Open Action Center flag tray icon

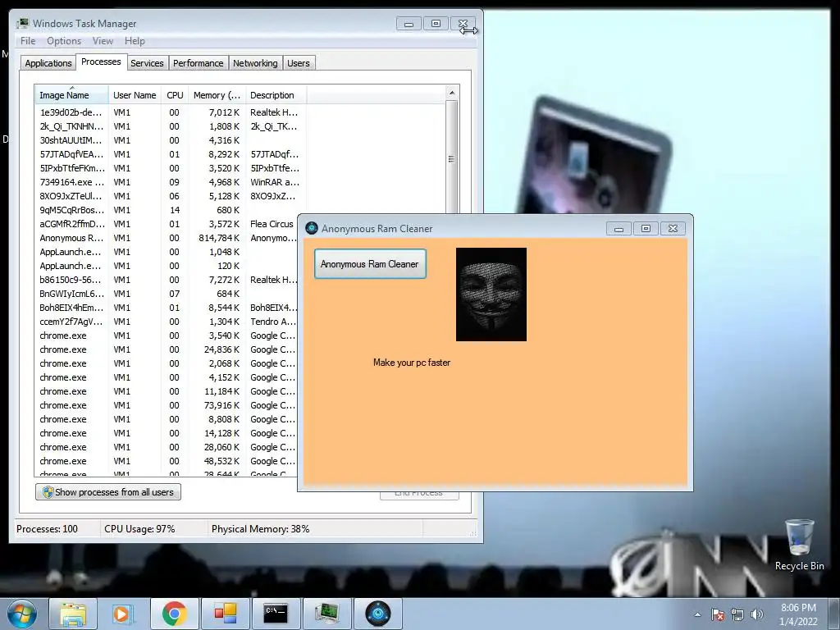point(718,614)
